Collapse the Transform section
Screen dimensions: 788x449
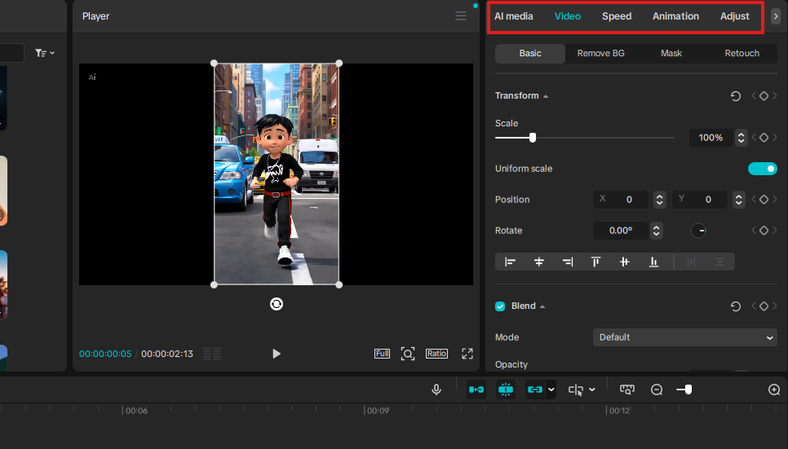tap(546, 96)
